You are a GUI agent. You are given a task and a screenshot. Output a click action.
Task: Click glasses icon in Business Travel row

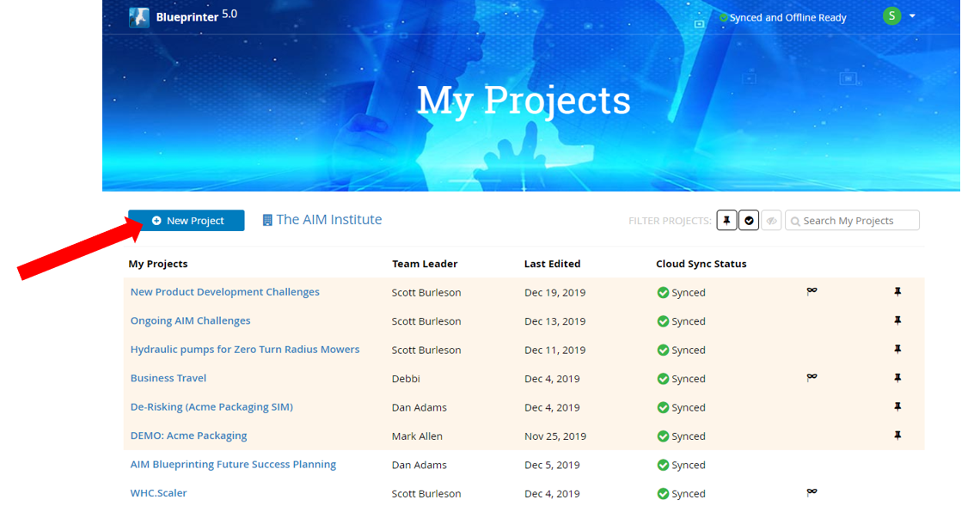[812, 376]
